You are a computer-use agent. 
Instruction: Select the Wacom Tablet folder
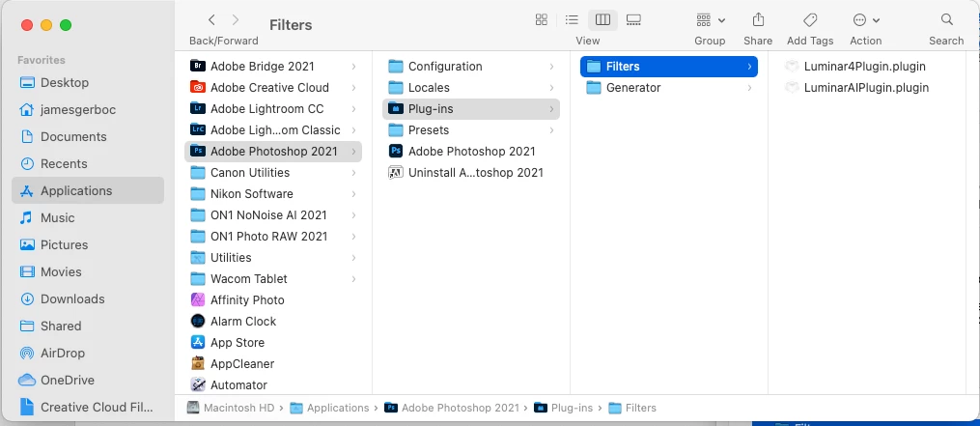point(273,278)
